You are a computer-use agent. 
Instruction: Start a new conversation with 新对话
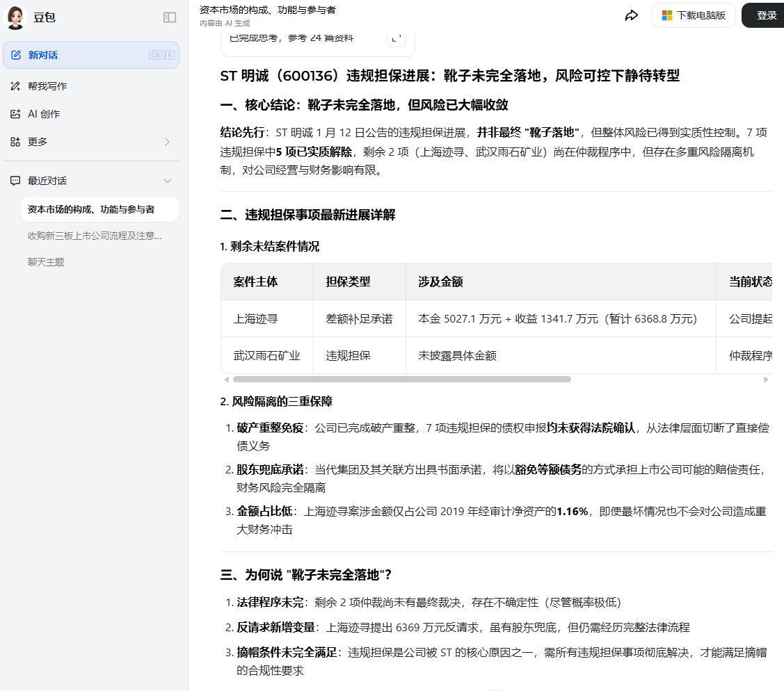click(91, 55)
